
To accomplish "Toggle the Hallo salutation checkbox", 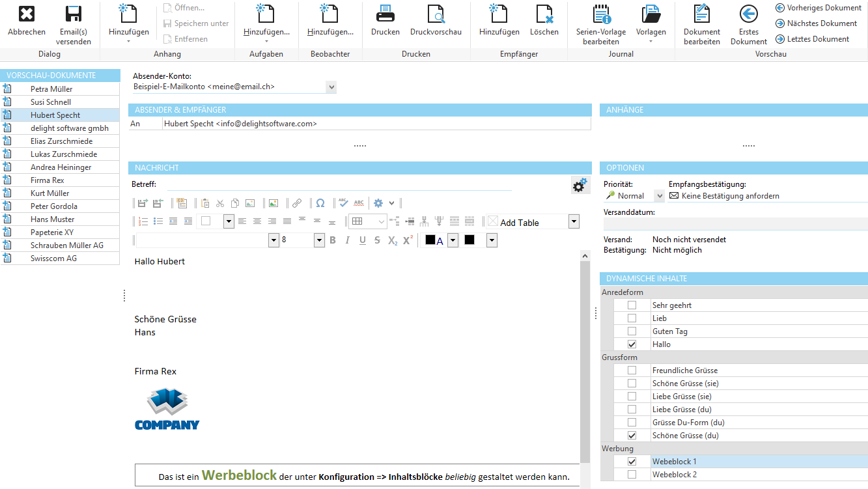I will 630,344.
